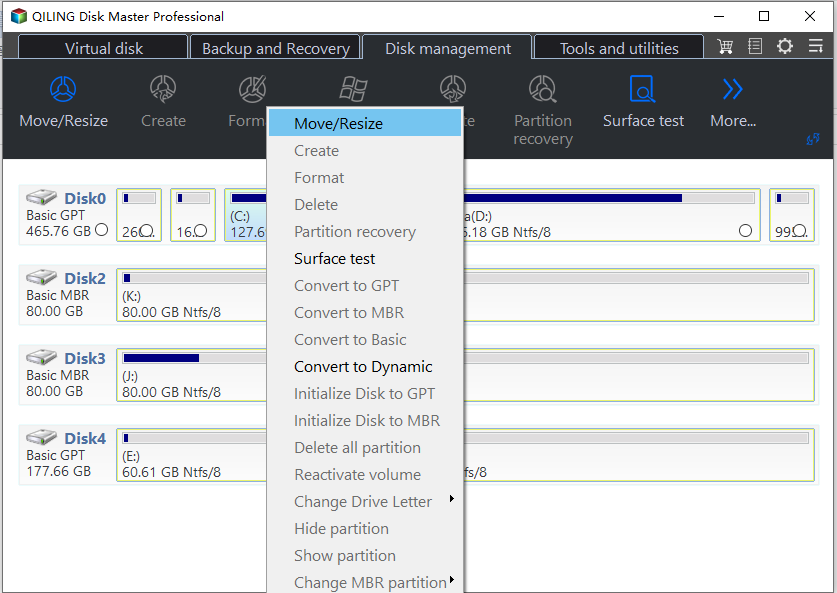This screenshot has width=837, height=593.
Task: Choose Move/Resize in context menu
Action: pyautogui.click(x=365, y=123)
